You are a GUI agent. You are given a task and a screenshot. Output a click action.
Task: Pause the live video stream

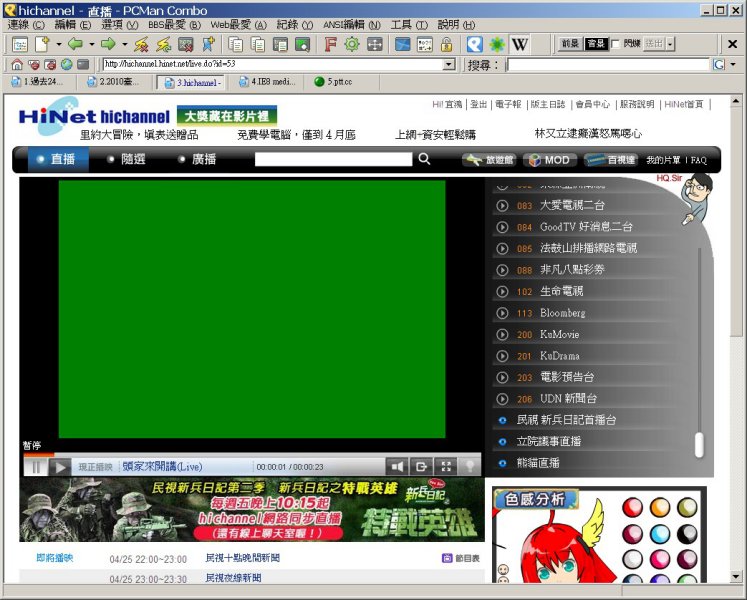[x=36, y=466]
